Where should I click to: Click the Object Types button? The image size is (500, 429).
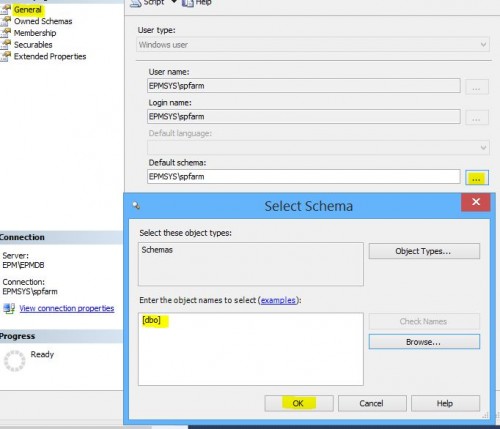424,251
